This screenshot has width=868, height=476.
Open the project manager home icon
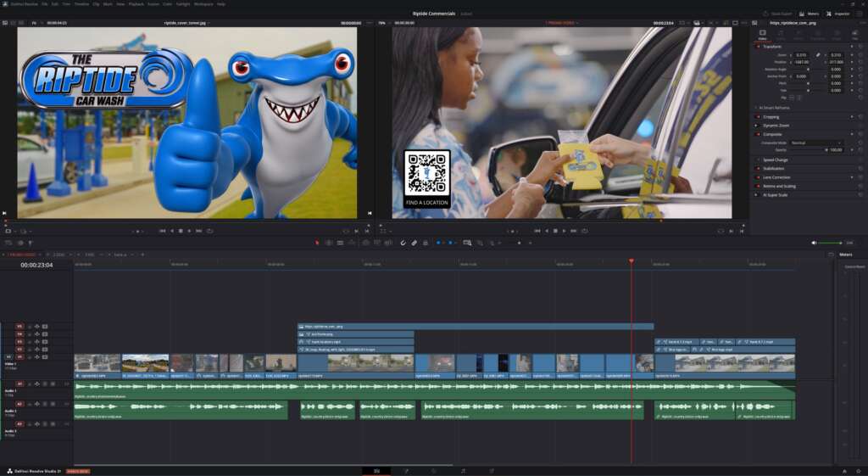tap(845, 471)
